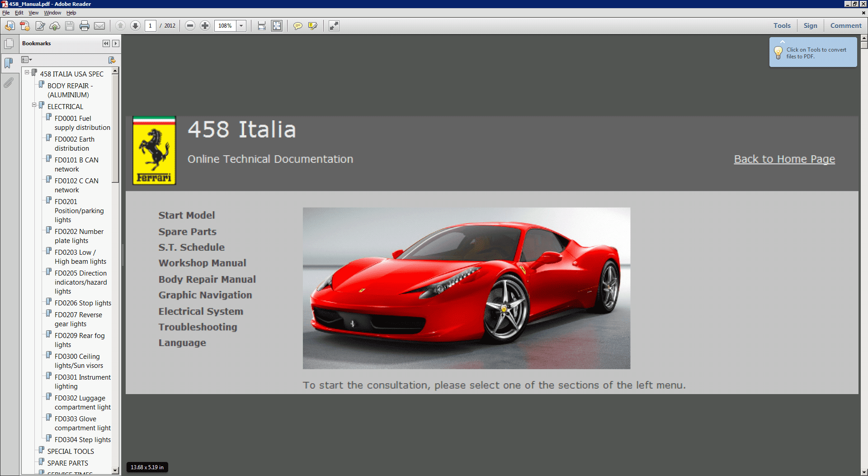Screen dimensions: 868x476
Task: Zoom out using the minus icon
Action: (x=190, y=26)
